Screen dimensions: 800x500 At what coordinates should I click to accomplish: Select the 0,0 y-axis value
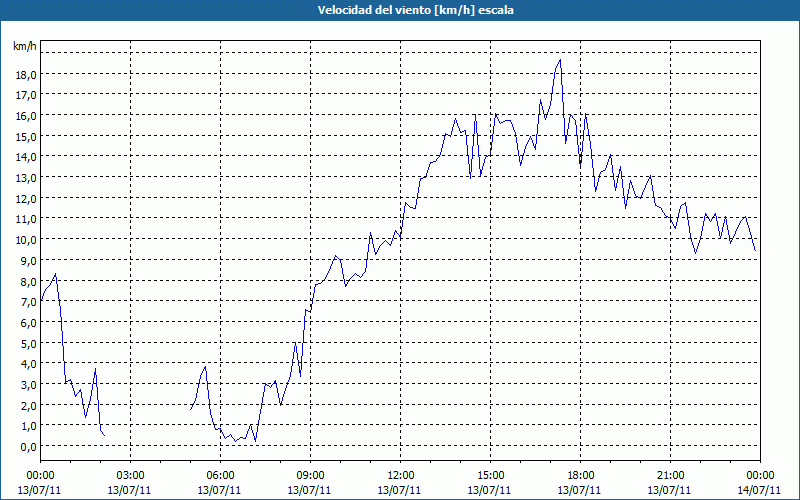(x=29, y=446)
